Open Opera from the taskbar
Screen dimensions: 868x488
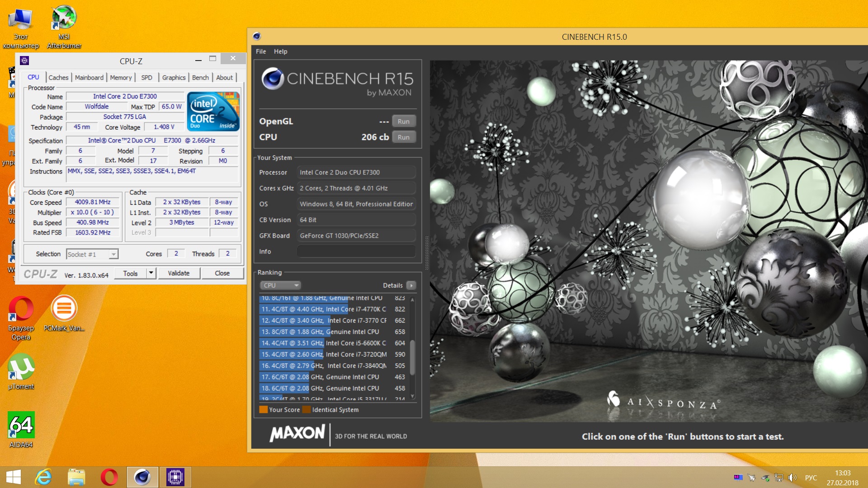(109, 477)
